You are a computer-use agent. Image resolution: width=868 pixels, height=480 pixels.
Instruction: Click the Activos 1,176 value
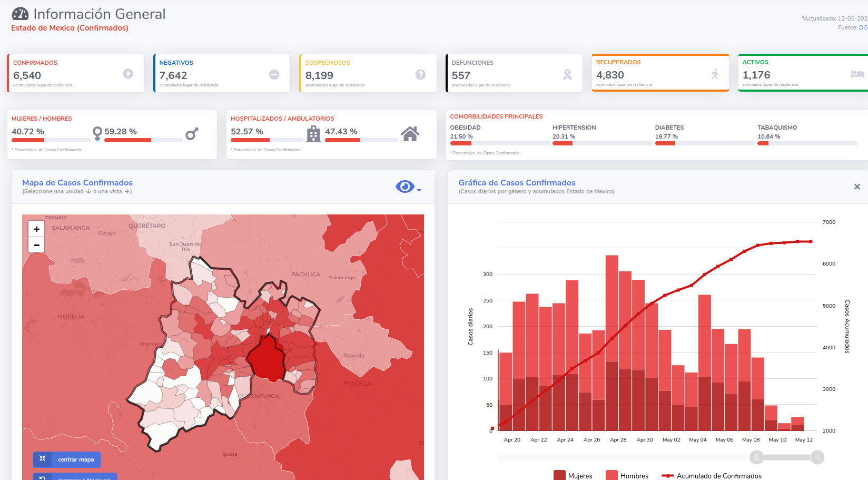coord(756,75)
